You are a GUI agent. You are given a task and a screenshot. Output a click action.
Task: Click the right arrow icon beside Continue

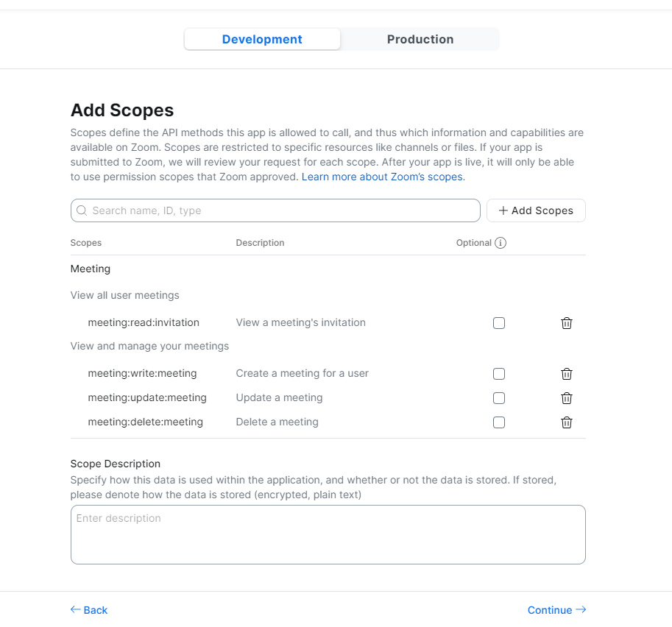581,609
